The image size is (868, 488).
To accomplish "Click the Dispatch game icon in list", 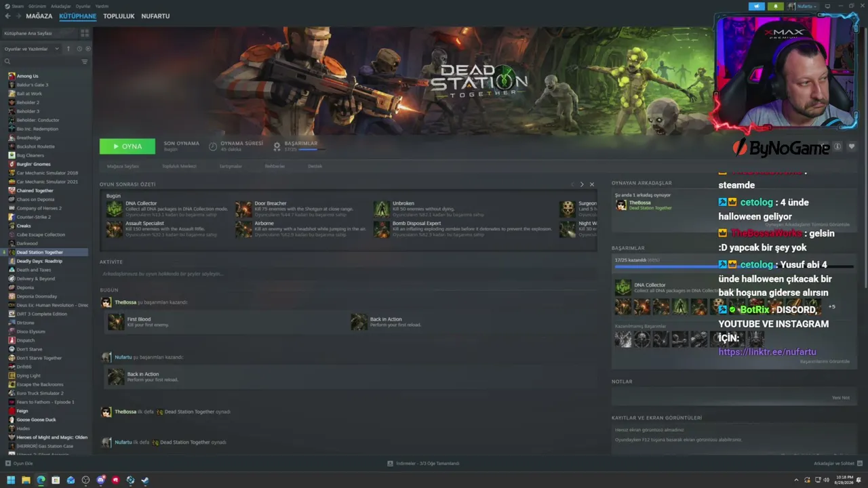I will point(12,340).
